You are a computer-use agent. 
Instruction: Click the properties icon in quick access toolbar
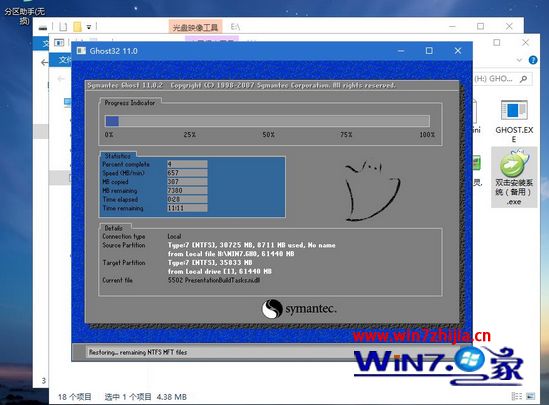pyautogui.click(x=63, y=27)
